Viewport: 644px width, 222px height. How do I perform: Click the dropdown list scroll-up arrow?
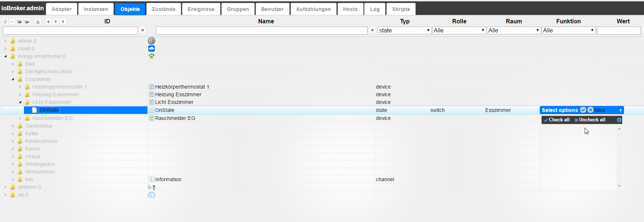[619, 129]
